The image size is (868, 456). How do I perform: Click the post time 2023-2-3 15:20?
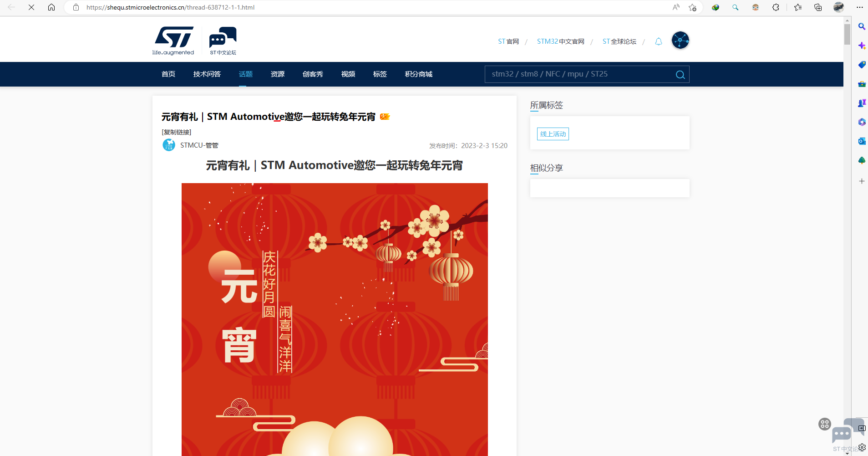coord(484,146)
